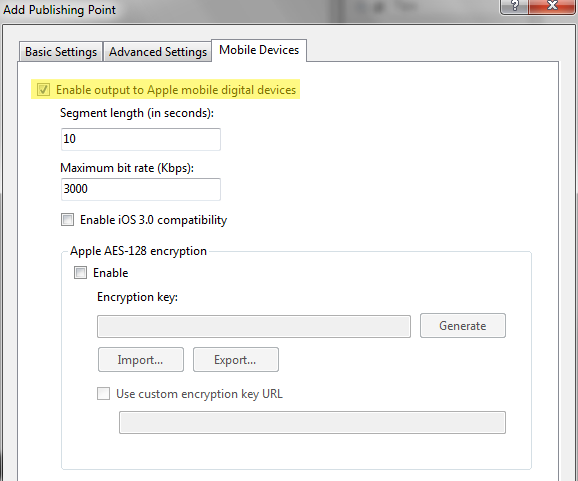Toggle Enable output to Apple mobile devices checkbox
578x481 pixels.
click(x=43, y=90)
